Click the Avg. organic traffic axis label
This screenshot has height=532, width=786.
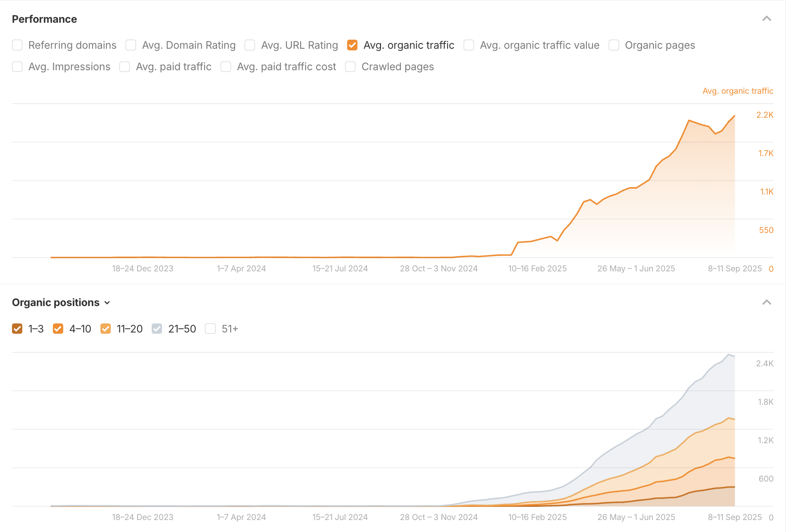[x=738, y=91]
